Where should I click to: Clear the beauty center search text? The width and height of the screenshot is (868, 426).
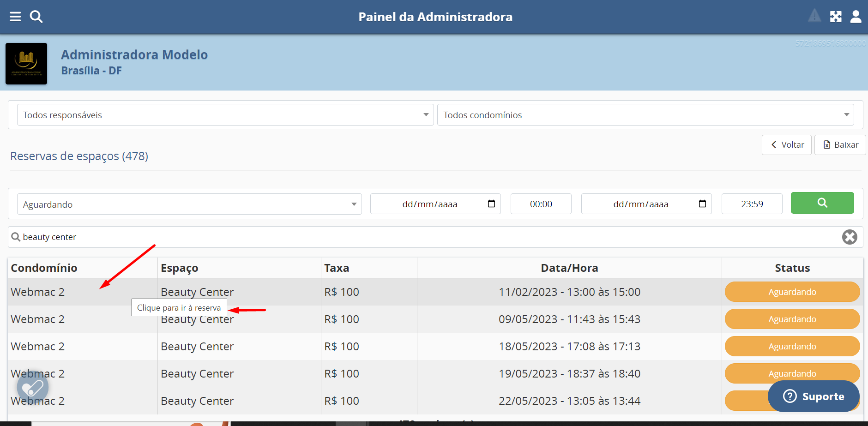tap(849, 237)
